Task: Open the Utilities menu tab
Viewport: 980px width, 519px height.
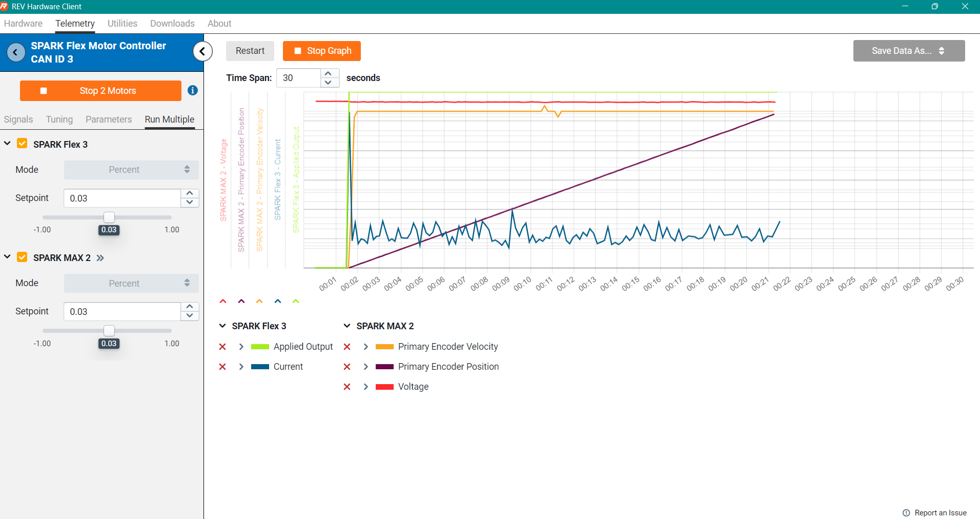Action: (x=122, y=24)
